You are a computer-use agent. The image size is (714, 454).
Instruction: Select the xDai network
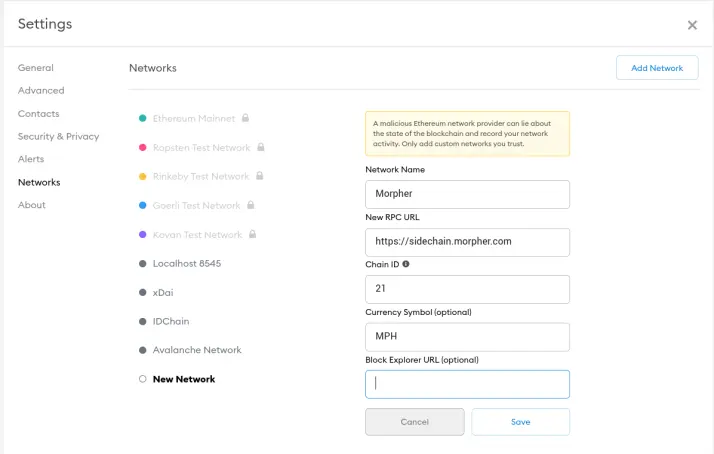163,292
